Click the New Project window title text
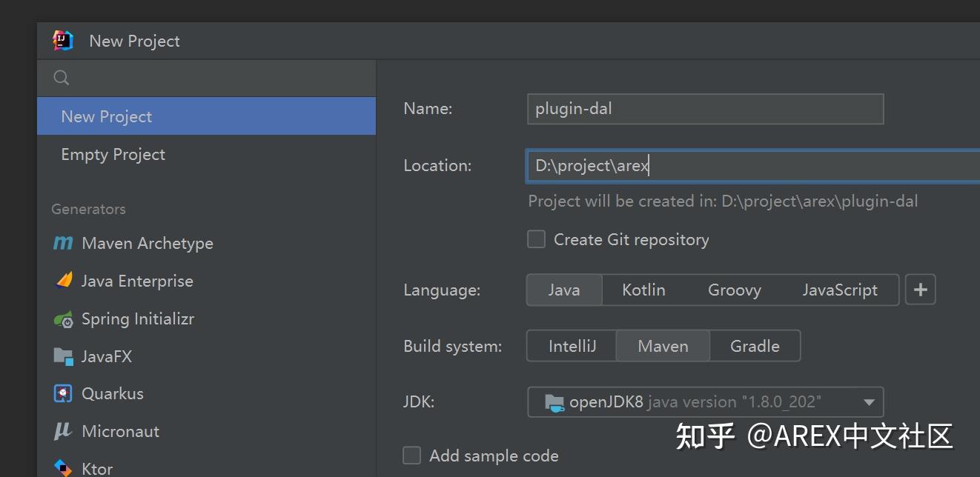The width and height of the screenshot is (980, 477). [x=134, y=41]
